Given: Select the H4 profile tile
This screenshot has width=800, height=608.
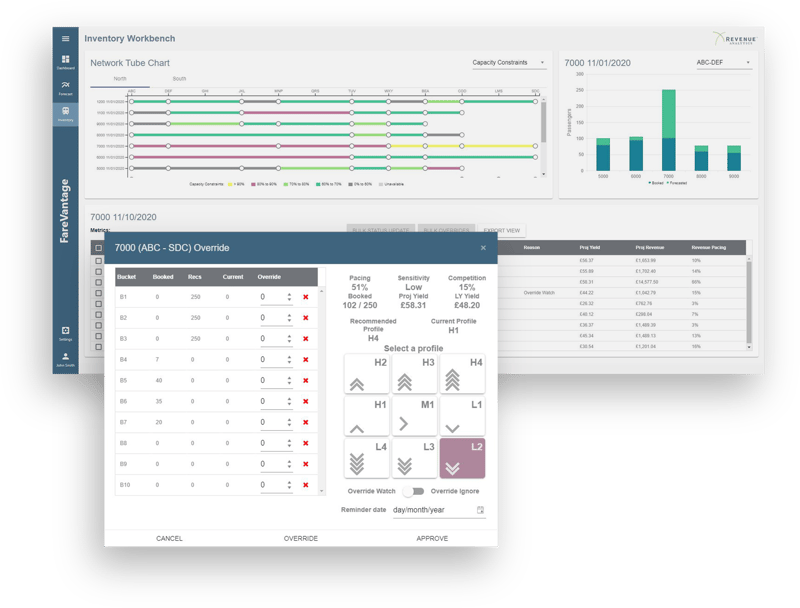Looking at the screenshot, I should [x=462, y=374].
